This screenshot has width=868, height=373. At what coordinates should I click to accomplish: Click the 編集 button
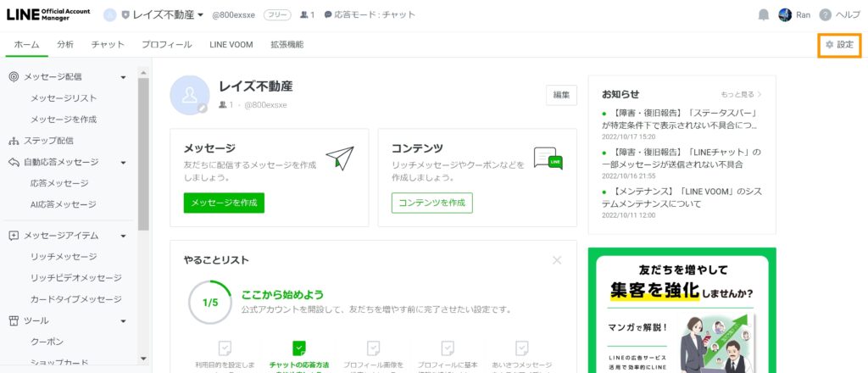[x=561, y=95]
